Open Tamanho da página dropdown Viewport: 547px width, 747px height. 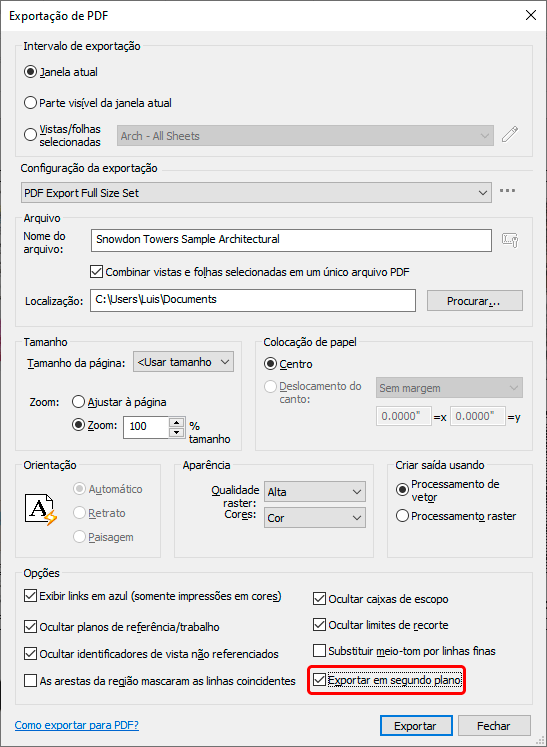183,362
